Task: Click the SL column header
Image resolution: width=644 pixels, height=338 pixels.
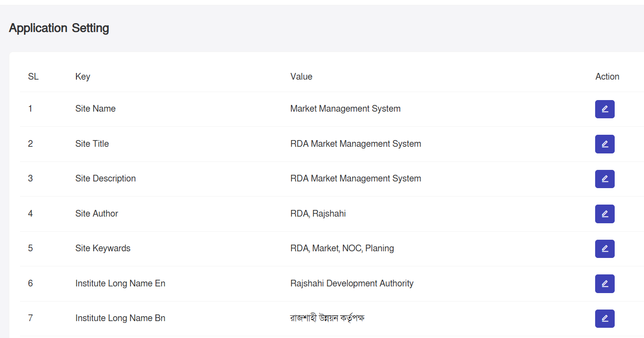Action: [33, 76]
